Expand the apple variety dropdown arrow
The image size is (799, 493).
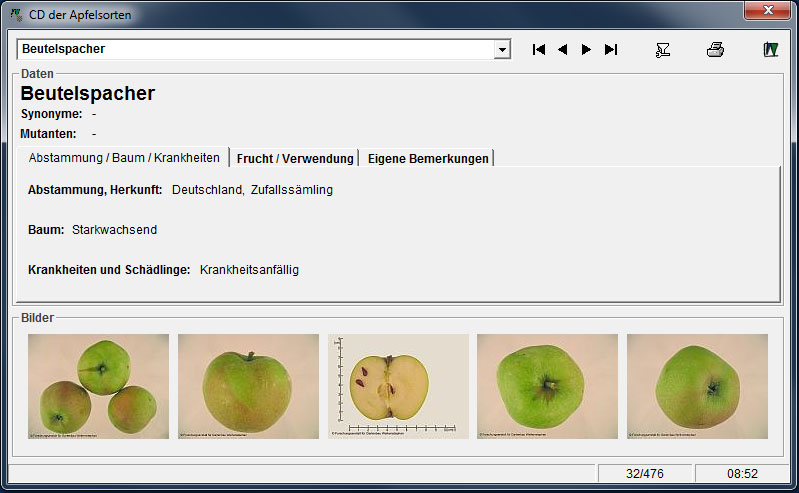click(x=502, y=50)
